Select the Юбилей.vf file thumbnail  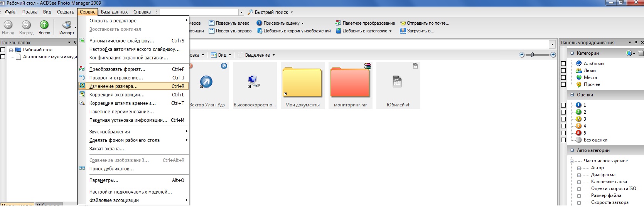pyautogui.click(x=398, y=85)
